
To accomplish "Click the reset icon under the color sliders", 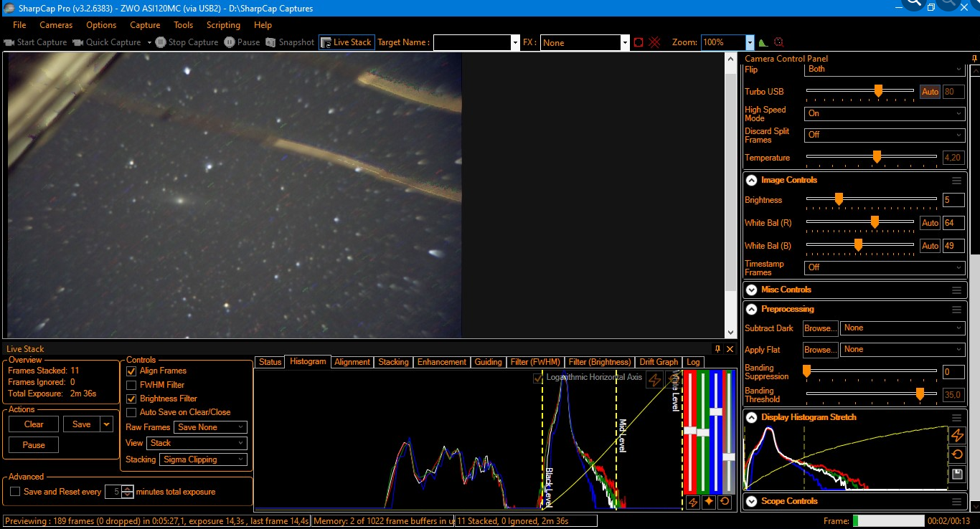I will click(x=725, y=502).
